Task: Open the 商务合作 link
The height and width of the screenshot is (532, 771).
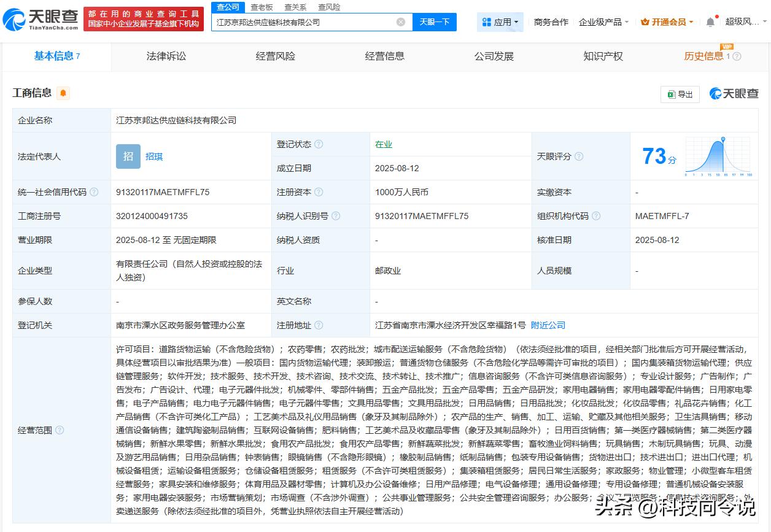Action: coord(551,22)
